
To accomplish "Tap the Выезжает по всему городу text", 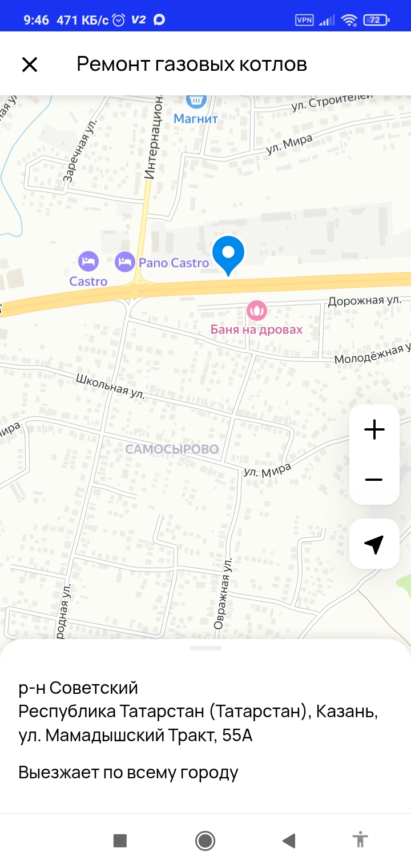I will coord(128,773).
